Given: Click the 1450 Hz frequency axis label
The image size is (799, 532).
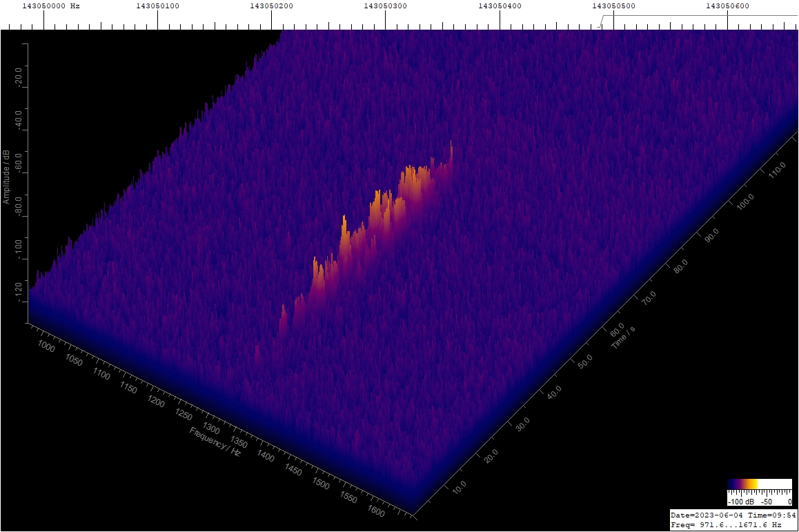Looking at the screenshot, I should pos(293,470).
